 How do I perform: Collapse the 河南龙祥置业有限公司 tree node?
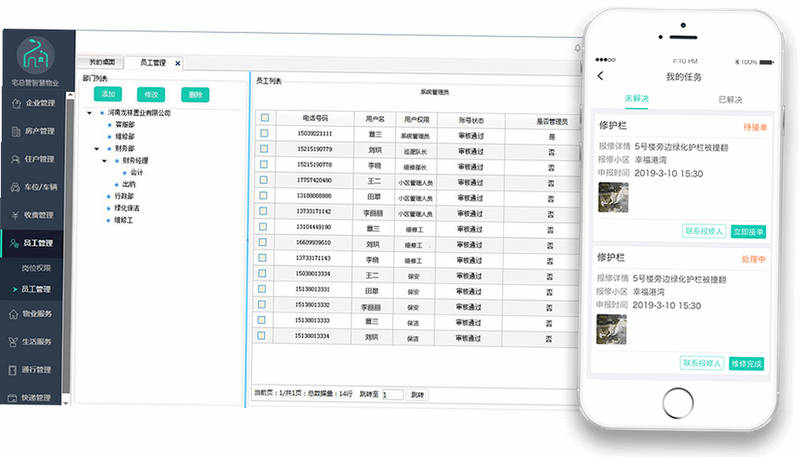89,113
